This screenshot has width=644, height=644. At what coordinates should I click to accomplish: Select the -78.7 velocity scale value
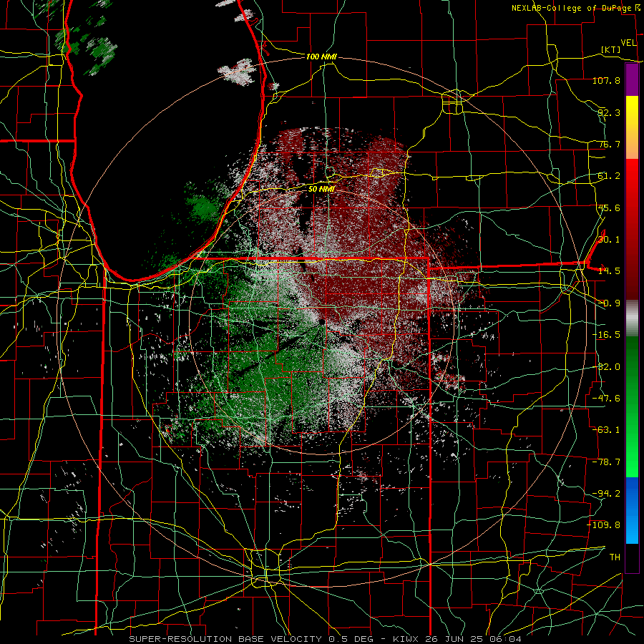pos(606,462)
